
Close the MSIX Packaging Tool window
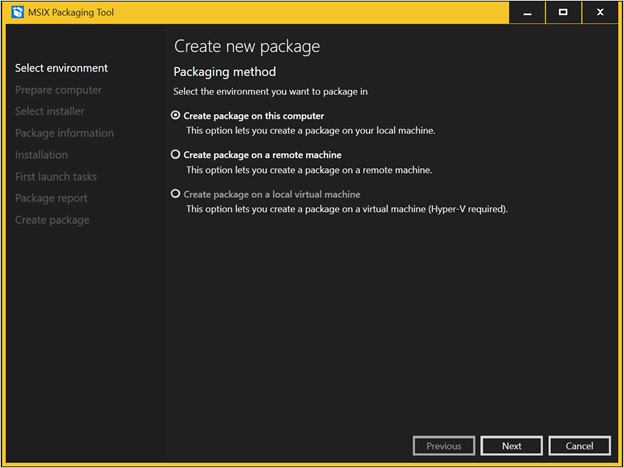coord(600,12)
